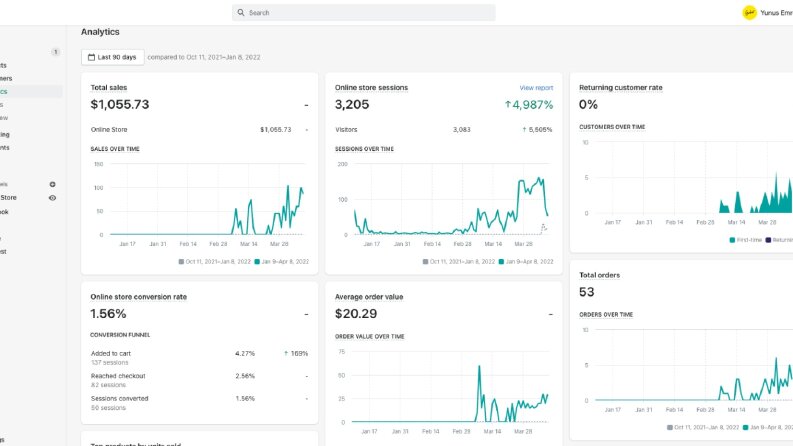Click gray Oct 11 legend swatch in Total orders

(x=670, y=427)
